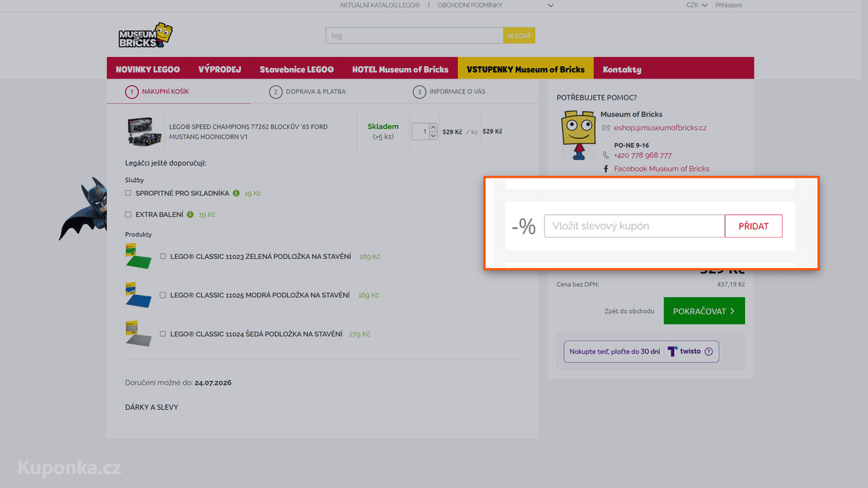
Task: Click the quantity input field
Action: (x=420, y=132)
